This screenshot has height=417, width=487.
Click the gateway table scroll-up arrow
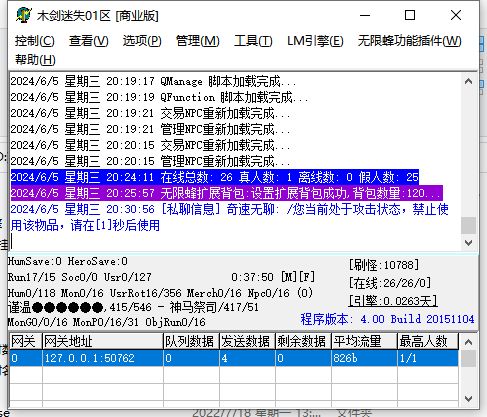point(468,342)
